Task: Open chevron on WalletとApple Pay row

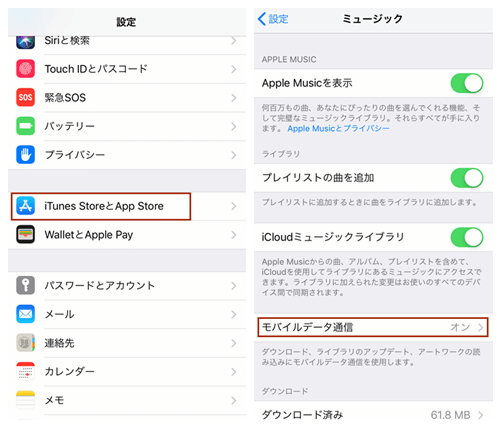Action: click(234, 235)
